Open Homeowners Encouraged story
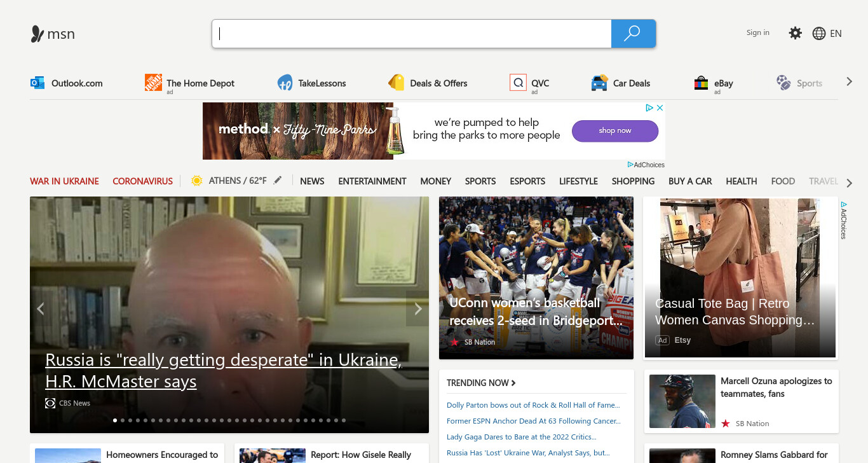The image size is (868, 463). click(162, 455)
